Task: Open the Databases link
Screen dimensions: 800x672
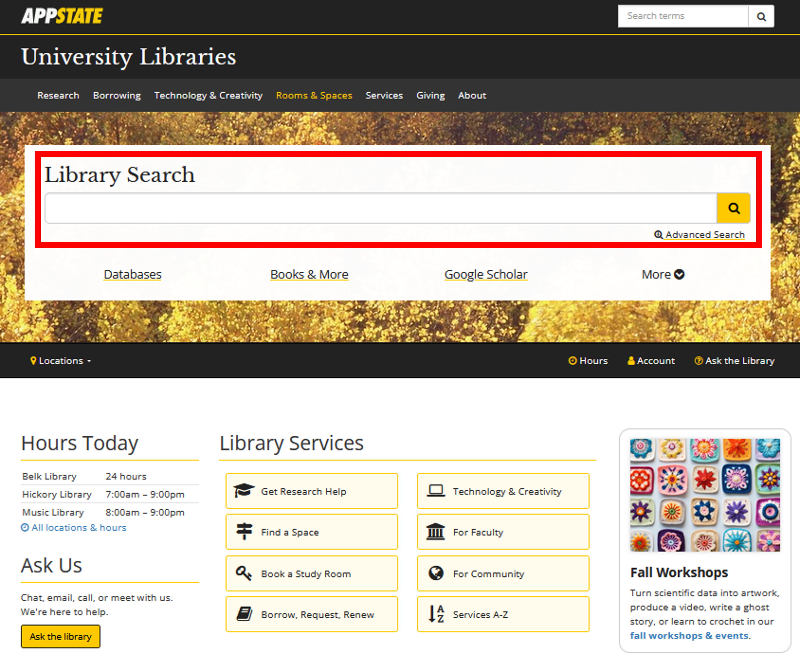Action: (133, 274)
